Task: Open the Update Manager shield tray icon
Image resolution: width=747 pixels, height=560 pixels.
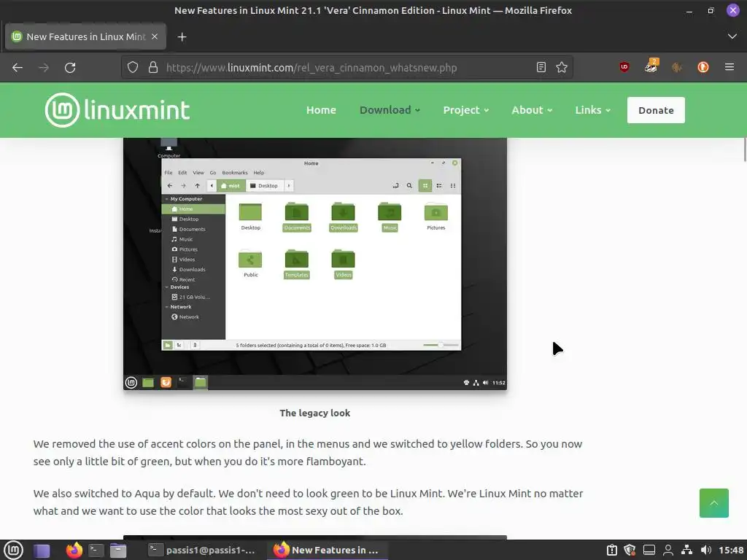Action: 630,551
